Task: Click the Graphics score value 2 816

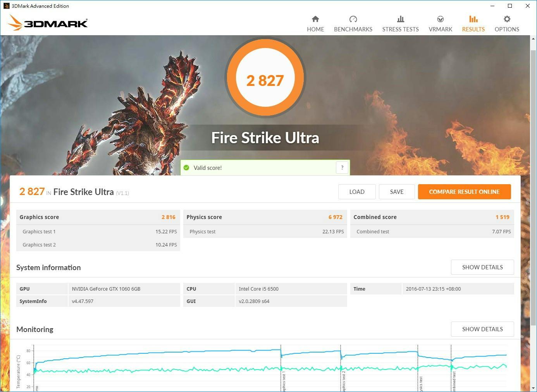Action: click(x=169, y=217)
